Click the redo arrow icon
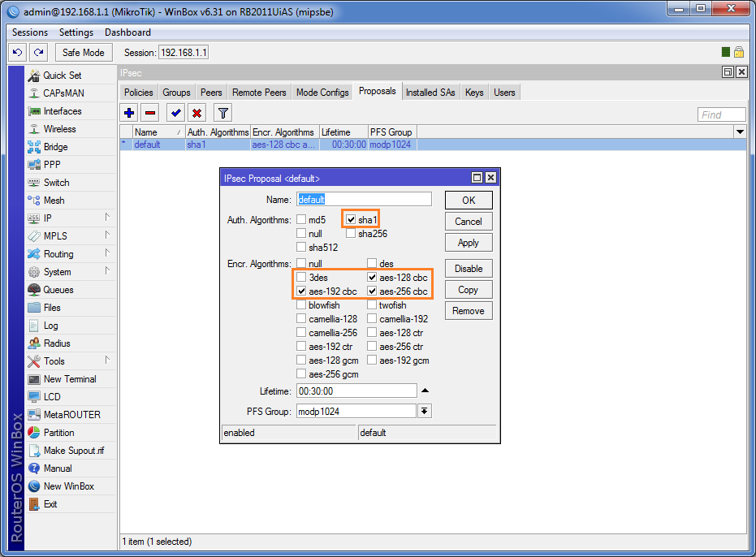 click(39, 52)
